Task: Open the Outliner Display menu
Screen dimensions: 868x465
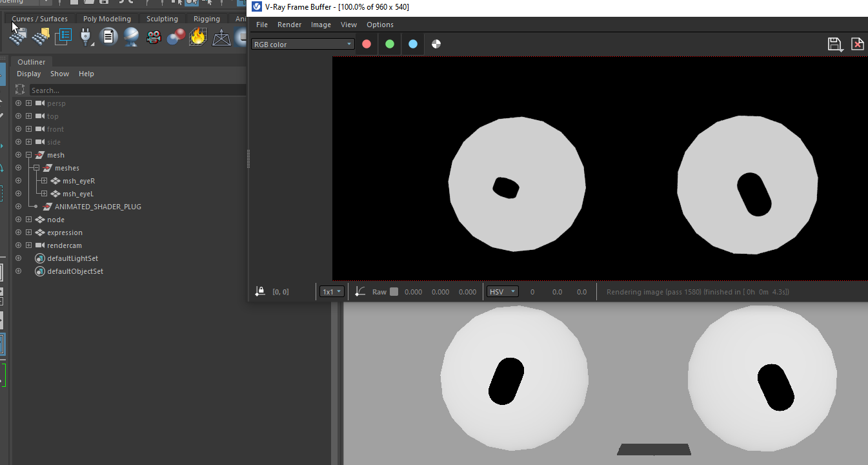Action: coord(29,74)
